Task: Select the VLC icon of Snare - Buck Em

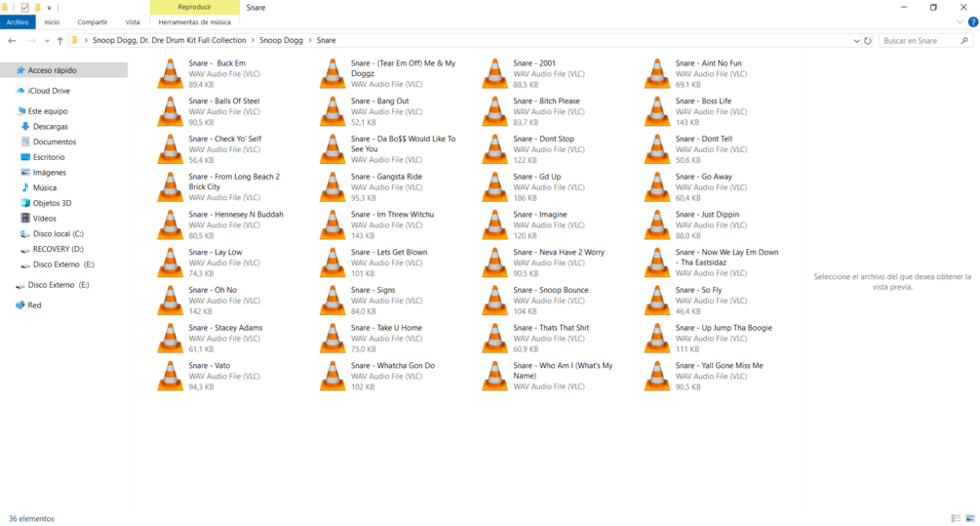Action: [x=170, y=74]
